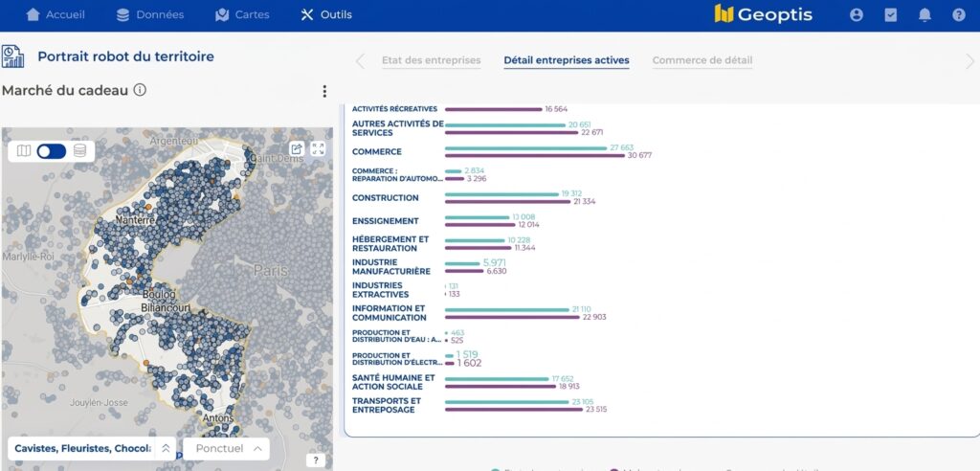Click the INFORMATION ET COMMUNICATION value 22 903

pos(593,317)
